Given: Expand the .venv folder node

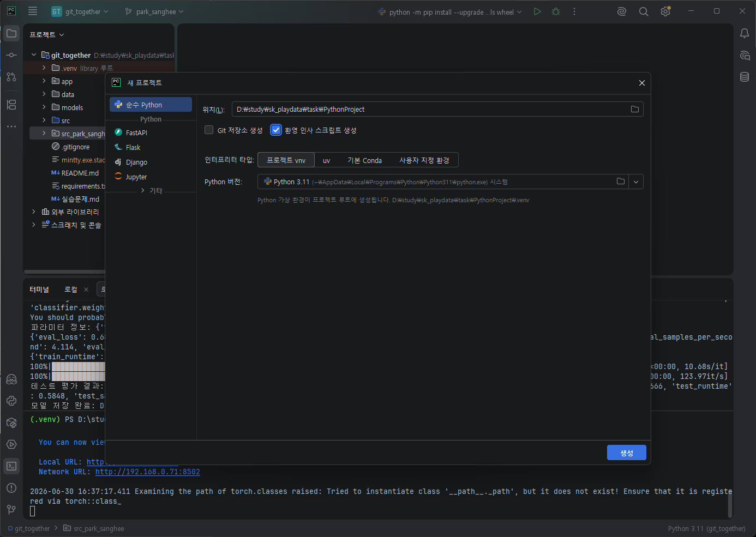Looking at the screenshot, I should click(x=44, y=68).
